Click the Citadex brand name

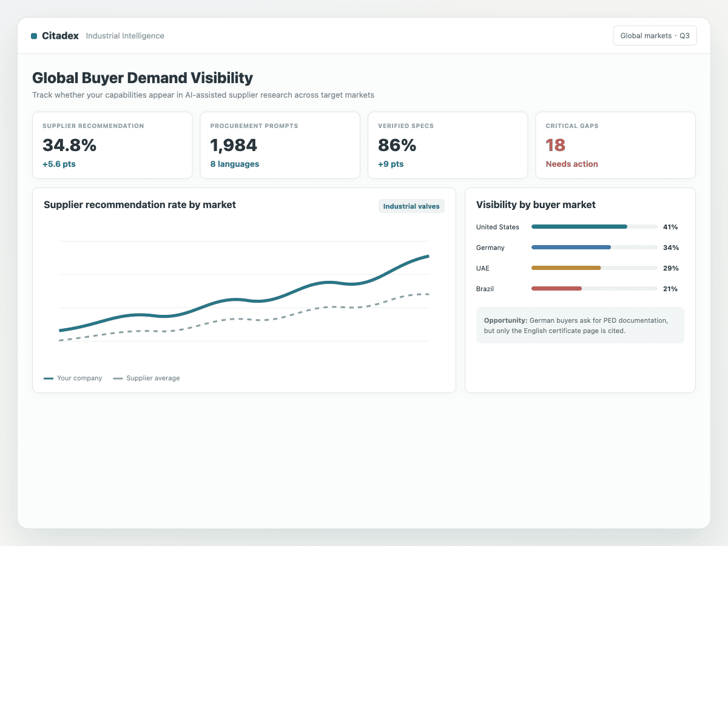tap(60, 36)
